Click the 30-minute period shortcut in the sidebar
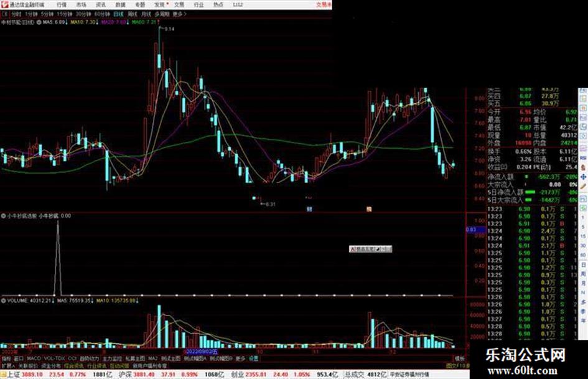588x379 pixels. coord(583,246)
